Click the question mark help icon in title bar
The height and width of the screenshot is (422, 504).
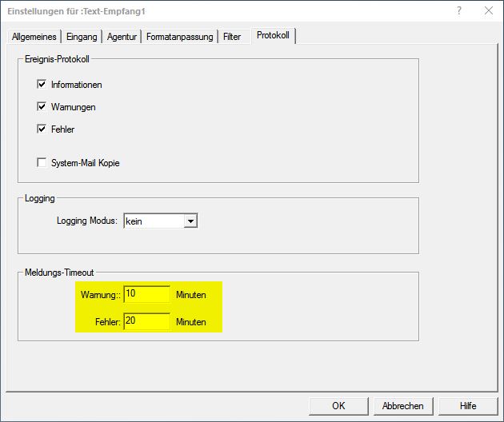pyautogui.click(x=459, y=11)
